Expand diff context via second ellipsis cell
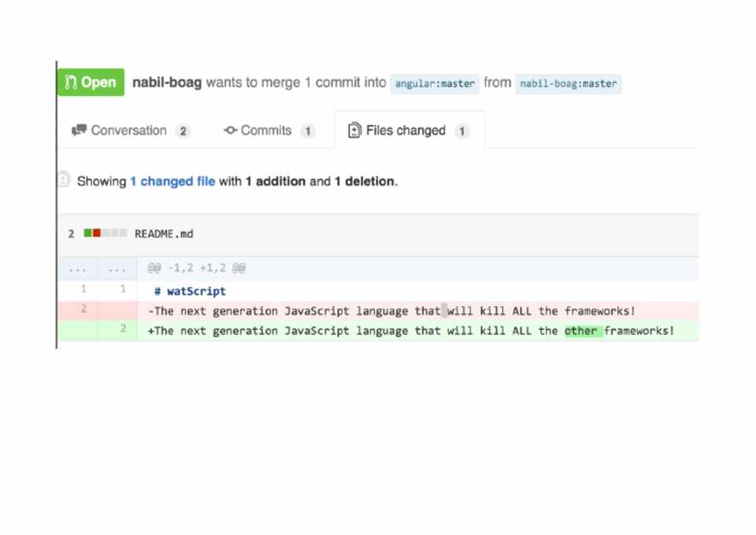 pyautogui.click(x=117, y=269)
